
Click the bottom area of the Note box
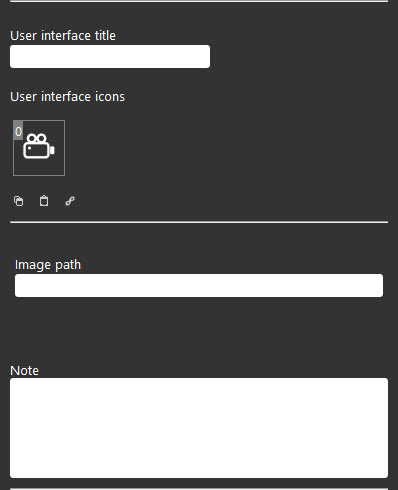(199, 468)
